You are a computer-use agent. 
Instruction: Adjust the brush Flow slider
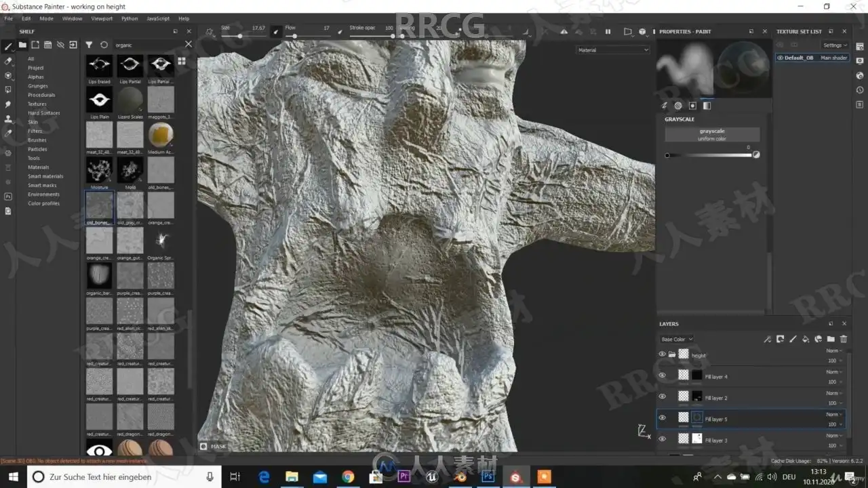[307, 35]
